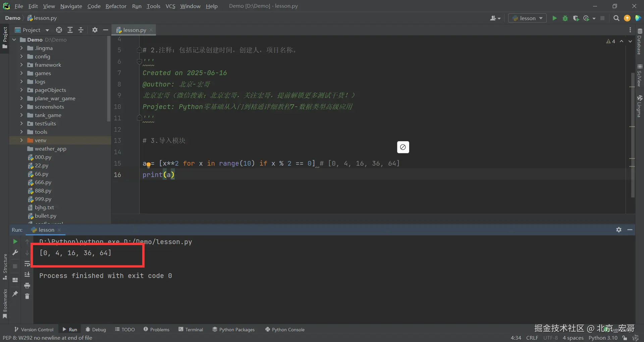Hide the Project panel with minus icon
This screenshot has height=342, width=644.
coord(106,30)
